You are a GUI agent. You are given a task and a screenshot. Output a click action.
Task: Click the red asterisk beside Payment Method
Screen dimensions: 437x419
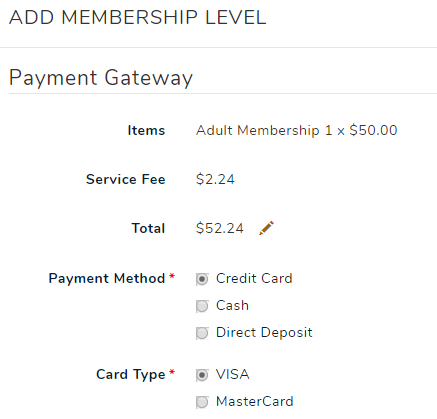click(x=172, y=276)
